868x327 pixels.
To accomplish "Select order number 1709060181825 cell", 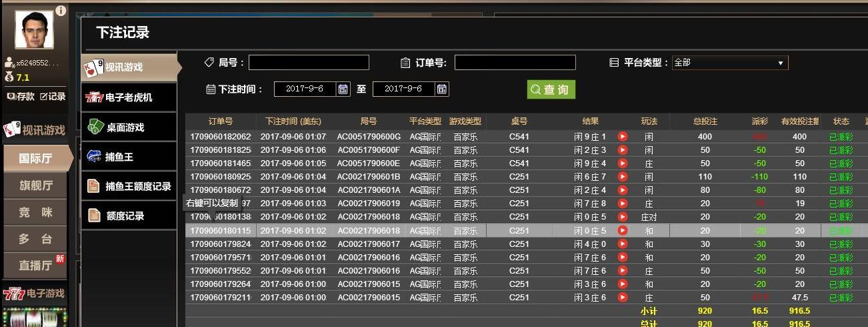I will pos(221,150).
